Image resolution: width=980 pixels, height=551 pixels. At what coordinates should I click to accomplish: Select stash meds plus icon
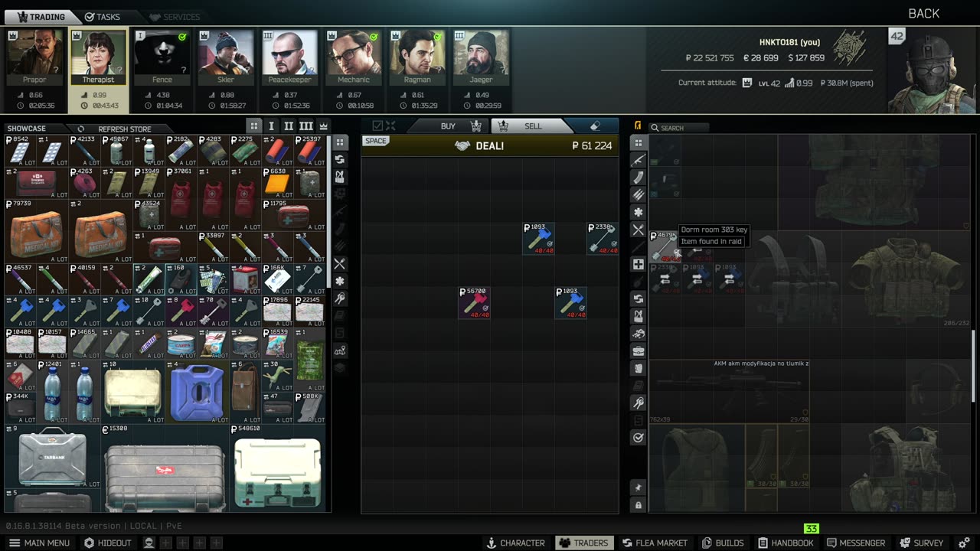(x=639, y=264)
